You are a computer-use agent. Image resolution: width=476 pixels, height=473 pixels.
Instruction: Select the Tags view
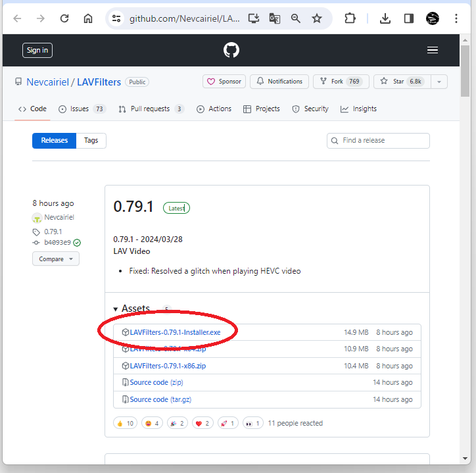pyautogui.click(x=91, y=140)
